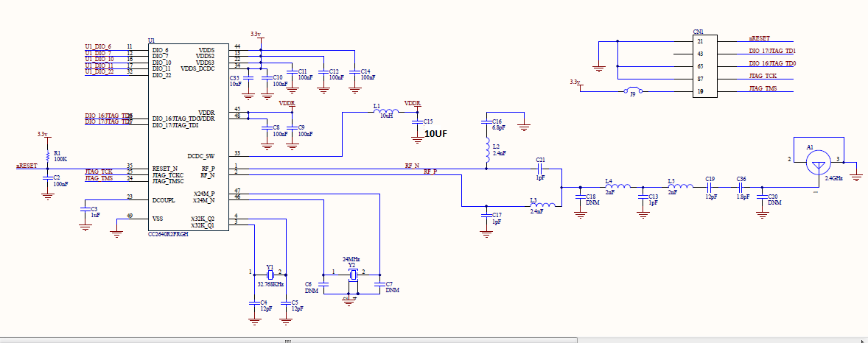Select capacitor C10 symbol
Viewport: 868px width, 343px height.
267,78
